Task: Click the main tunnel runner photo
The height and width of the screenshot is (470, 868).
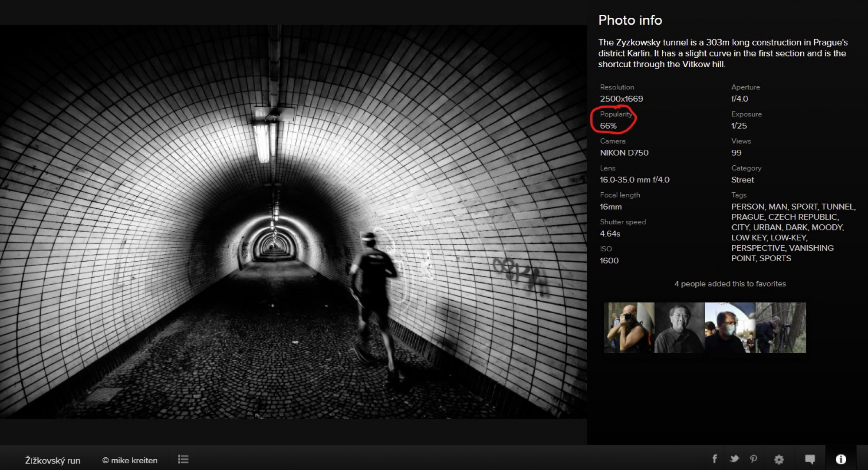Action: click(x=293, y=221)
